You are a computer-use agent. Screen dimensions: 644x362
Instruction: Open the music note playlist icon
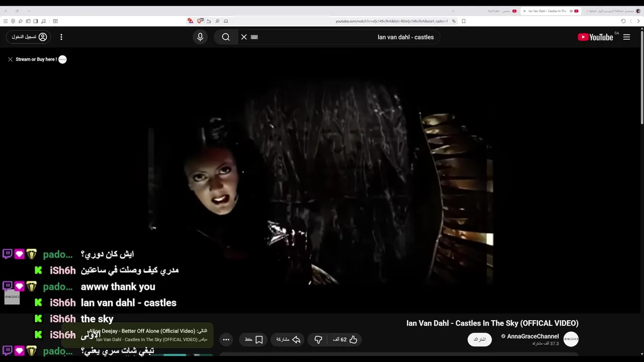[x=44, y=21]
